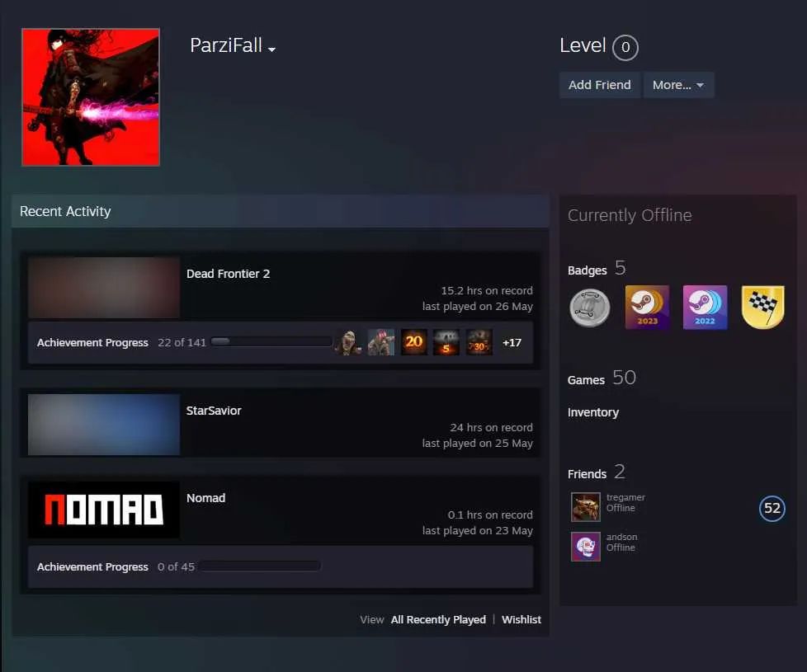
Task: Open andson's friend avatar
Action: click(x=586, y=547)
